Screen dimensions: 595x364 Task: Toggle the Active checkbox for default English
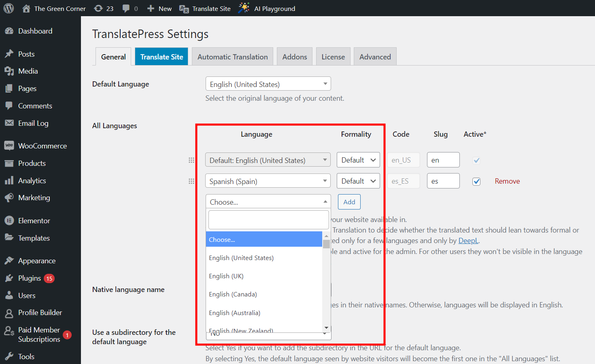coord(476,160)
